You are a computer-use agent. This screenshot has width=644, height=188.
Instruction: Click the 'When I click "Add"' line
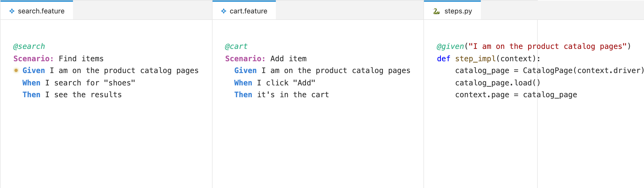point(275,83)
